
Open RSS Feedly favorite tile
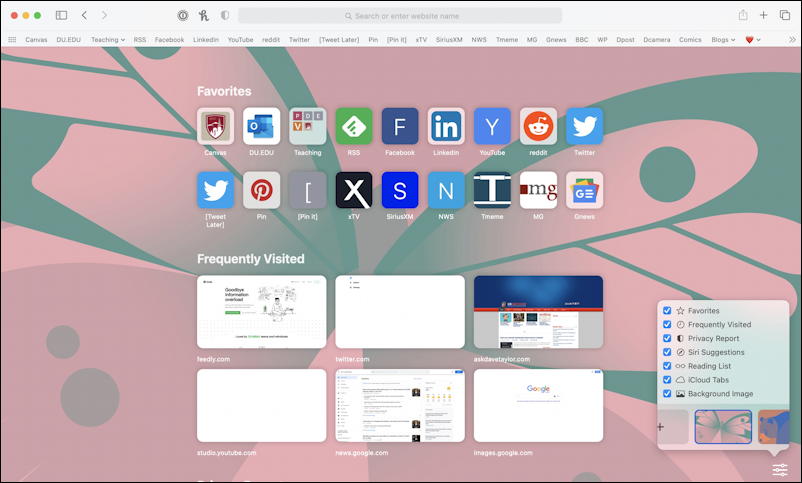tap(353, 126)
